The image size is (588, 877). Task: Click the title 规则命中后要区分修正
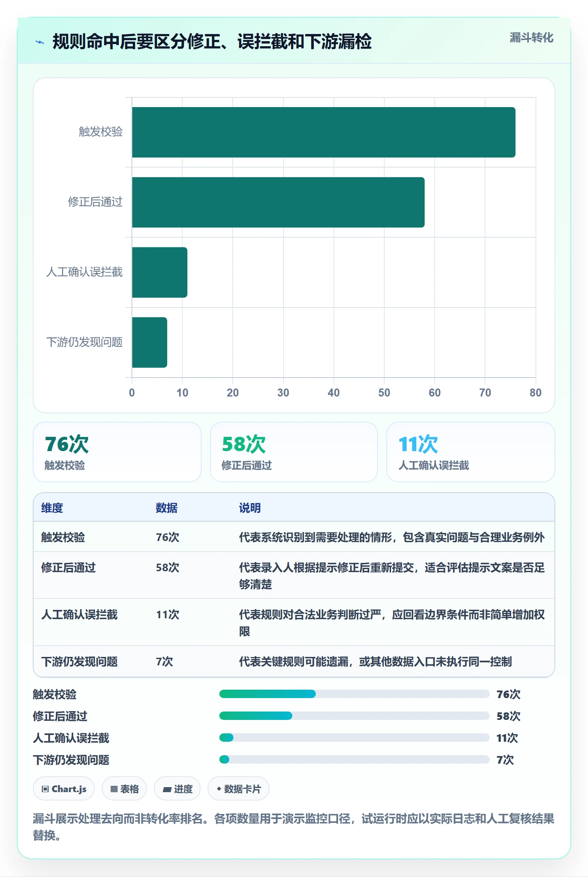point(212,42)
